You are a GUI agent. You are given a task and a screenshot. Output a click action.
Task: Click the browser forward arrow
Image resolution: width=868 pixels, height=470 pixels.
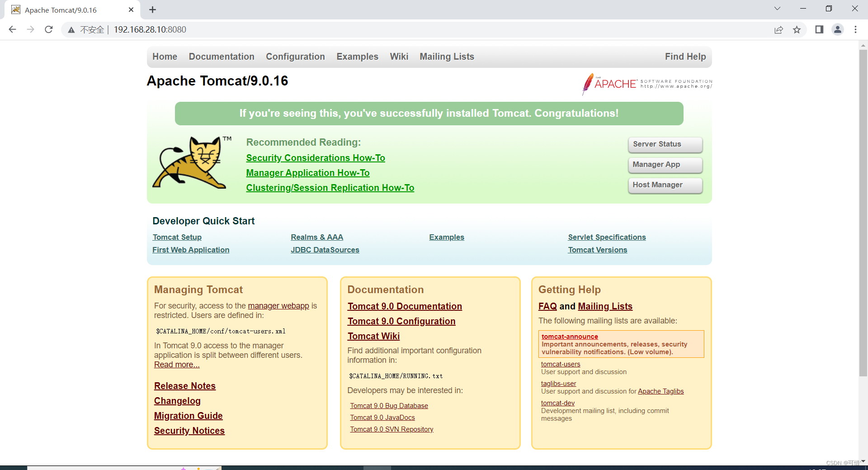point(30,29)
